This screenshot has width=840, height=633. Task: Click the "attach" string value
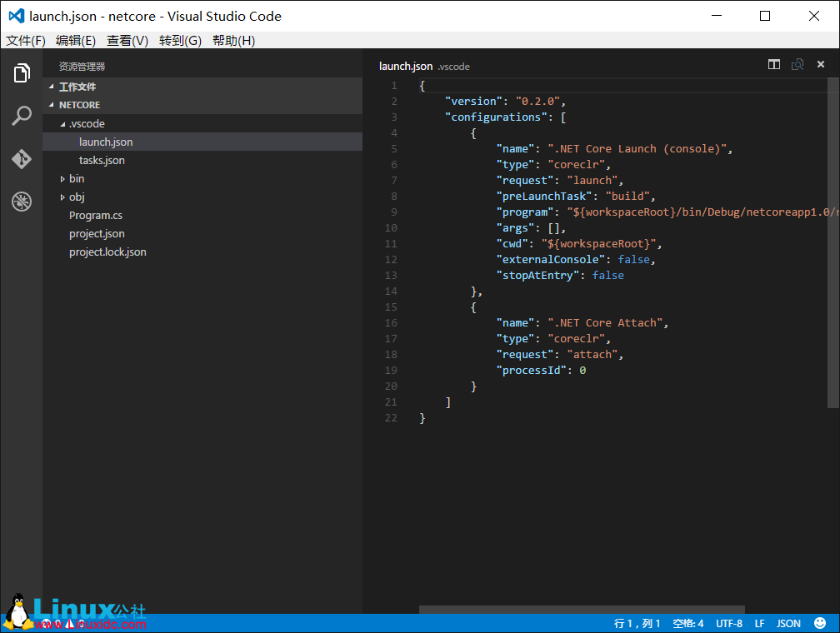[592, 355]
